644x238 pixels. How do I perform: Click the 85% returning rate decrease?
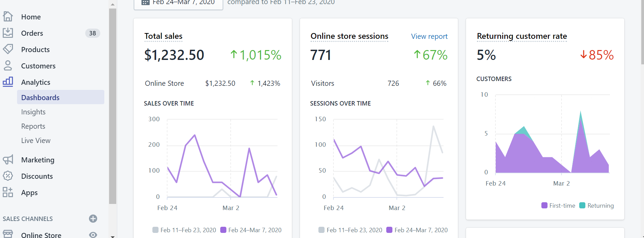pyautogui.click(x=597, y=55)
